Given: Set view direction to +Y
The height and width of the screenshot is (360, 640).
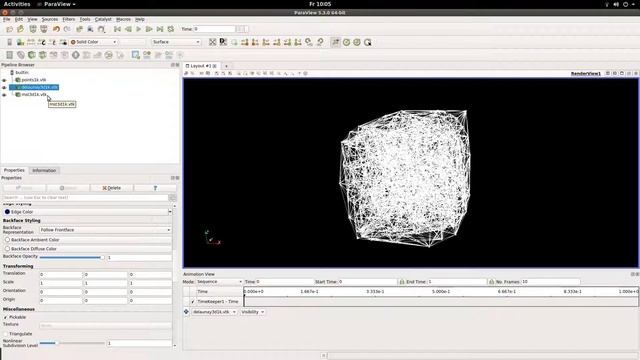Looking at the screenshot, I should 266,42.
